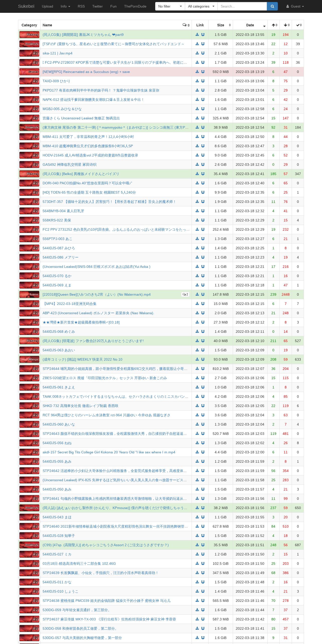This screenshot has width=322, height=644.
Task: Open magnet link for TAXD-009 row
Action: pos(203,81)
